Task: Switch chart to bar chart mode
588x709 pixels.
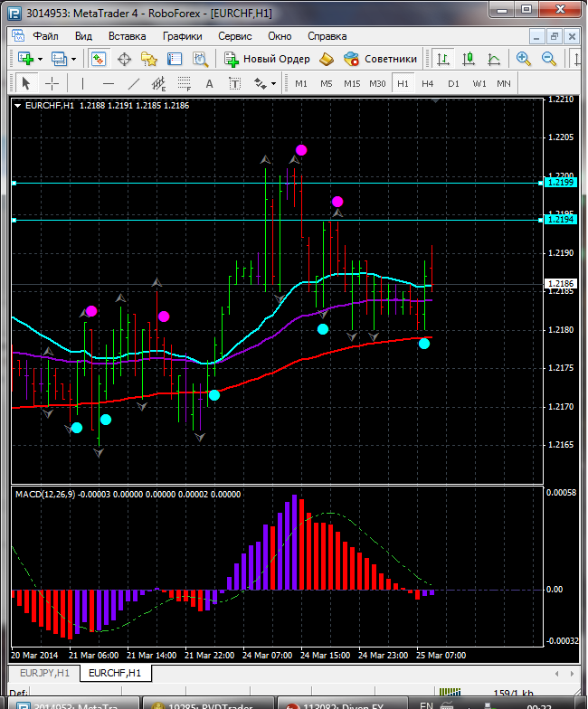Action: tap(443, 59)
